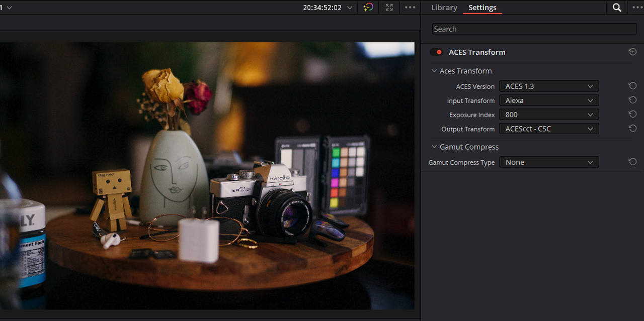Screen dimensions: 644x321
Task: Open the effects panel three-dot options menu
Action: click(637, 8)
